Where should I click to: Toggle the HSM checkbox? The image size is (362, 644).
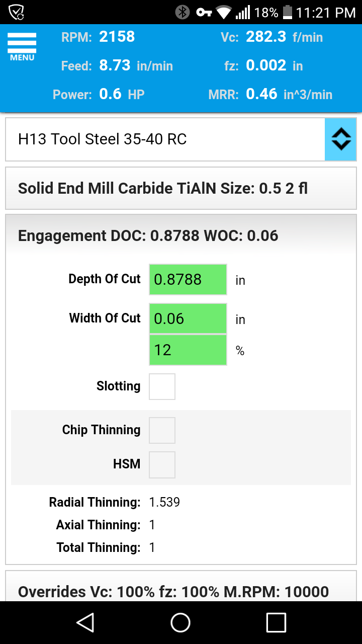click(x=162, y=464)
